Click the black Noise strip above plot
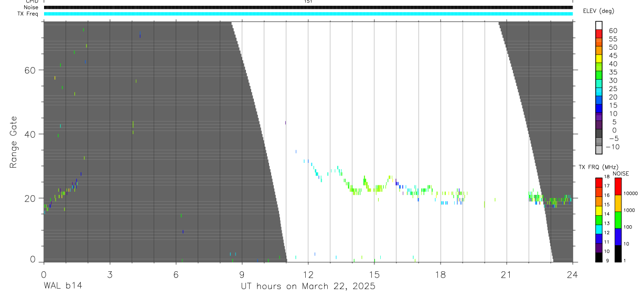 point(308,7)
